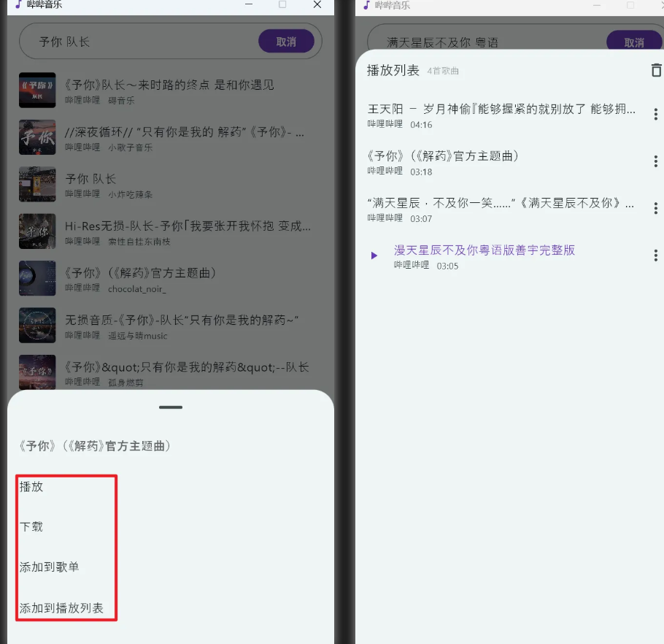The image size is (664, 644).
Task: Minimize the left 哔哔音乐 window
Action: coord(249,4)
